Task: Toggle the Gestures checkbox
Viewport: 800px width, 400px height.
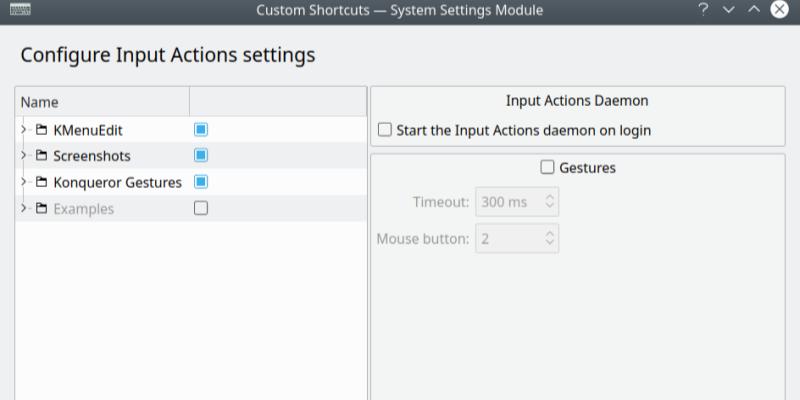Action: 547,168
